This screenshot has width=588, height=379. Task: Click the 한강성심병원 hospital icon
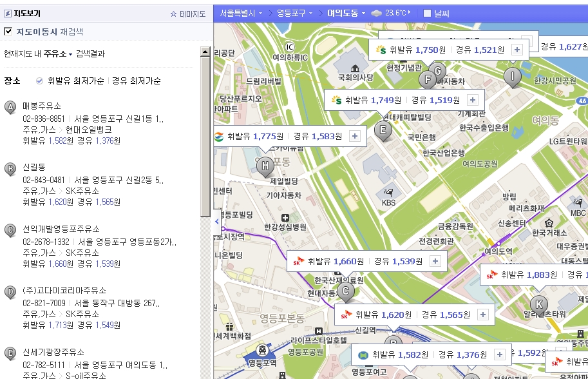tap(285, 218)
